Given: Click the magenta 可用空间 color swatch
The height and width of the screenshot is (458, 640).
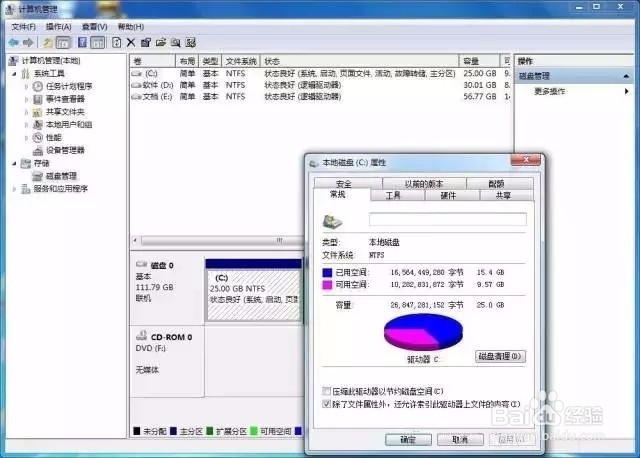Looking at the screenshot, I should click(x=327, y=285).
